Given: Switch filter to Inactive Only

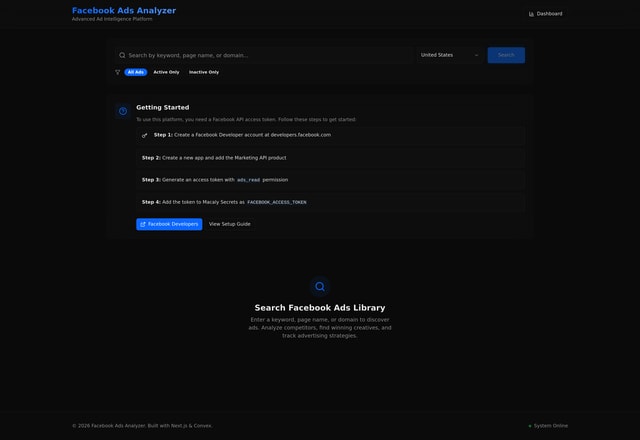Looking at the screenshot, I should pyautogui.click(x=204, y=72).
